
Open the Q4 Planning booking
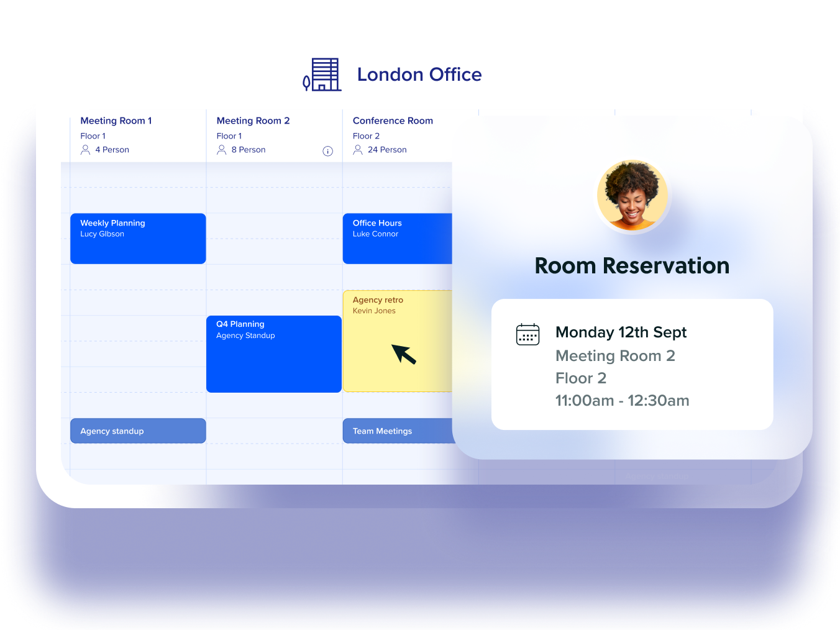click(x=274, y=354)
